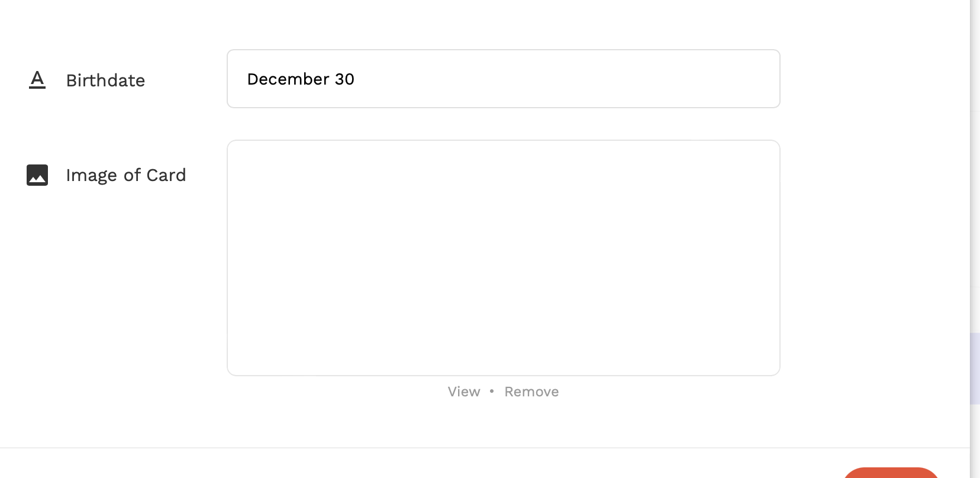Remove the attached card image
Image resolution: width=980 pixels, height=478 pixels.
point(531,392)
